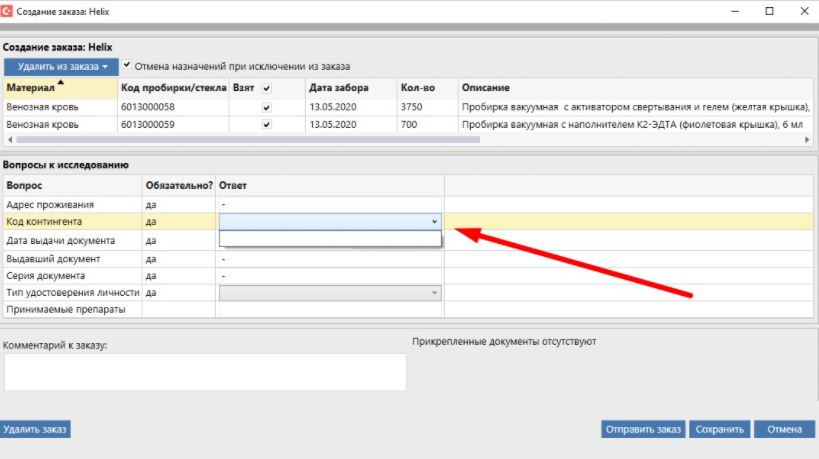
Task: Maximize the Создание заказа window
Action: (769, 10)
